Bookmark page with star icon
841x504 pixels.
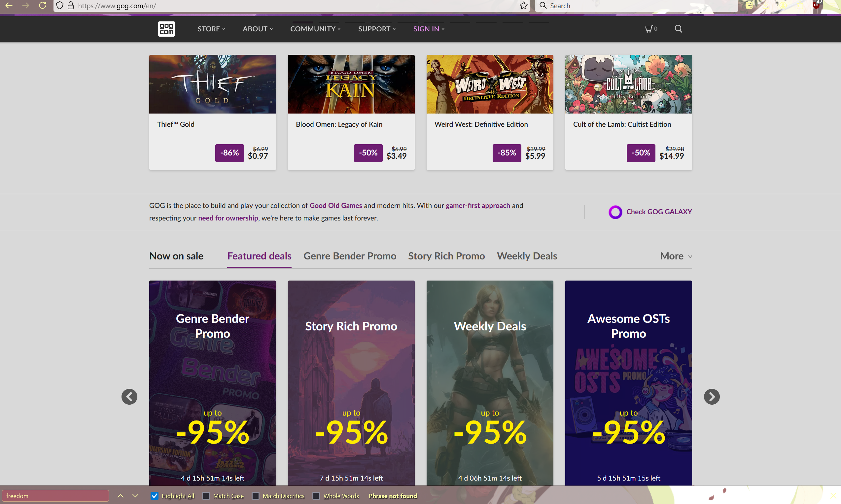pos(524,5)
